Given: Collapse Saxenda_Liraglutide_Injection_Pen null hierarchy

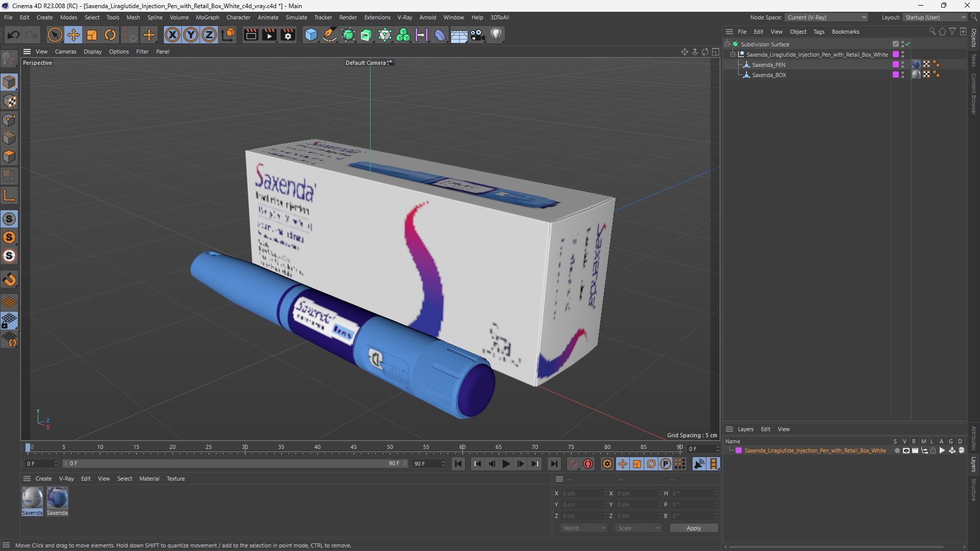Looking at the screenshot, I should click(733, 55).
